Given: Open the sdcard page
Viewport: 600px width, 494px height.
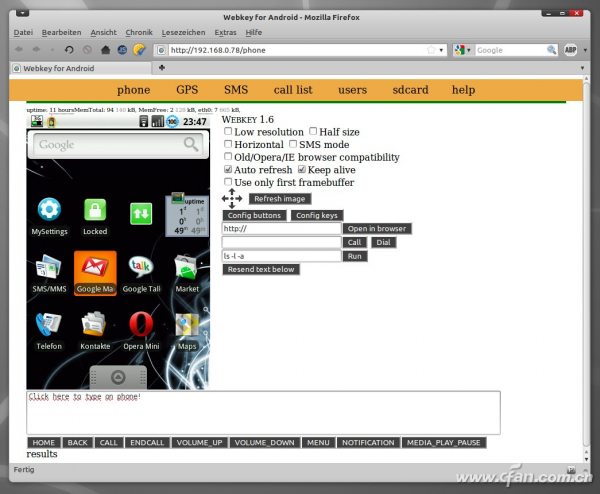Looking at the screenshot, I should coord(410,90).
